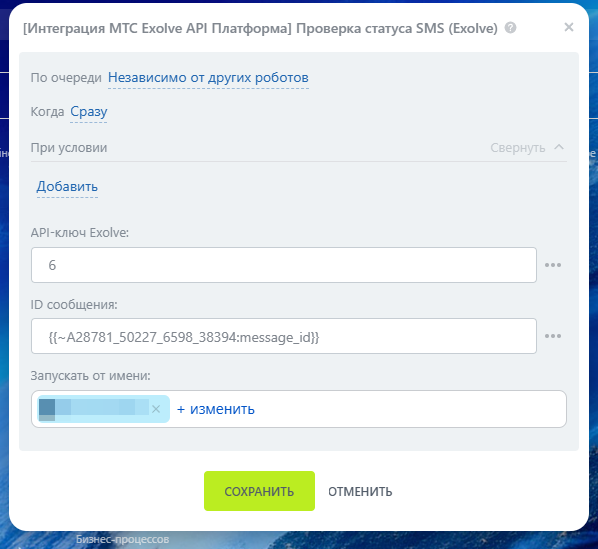Screen dimensions: 598x549
Task: Open the help question mark icon
Action: (x=510, y=28)
